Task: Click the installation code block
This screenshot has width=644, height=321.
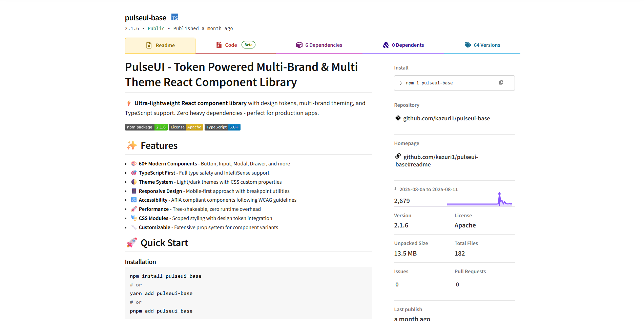Action: (x=248, y=293)
